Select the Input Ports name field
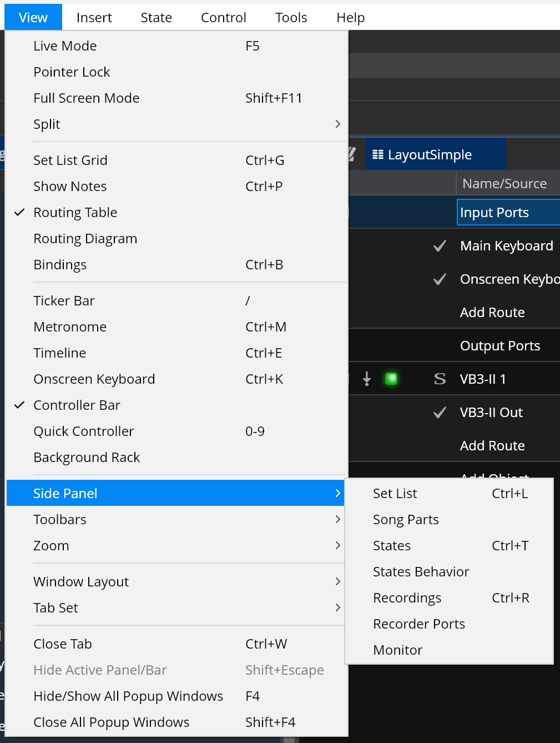This screenshot has height=743, width=560. 508,212
